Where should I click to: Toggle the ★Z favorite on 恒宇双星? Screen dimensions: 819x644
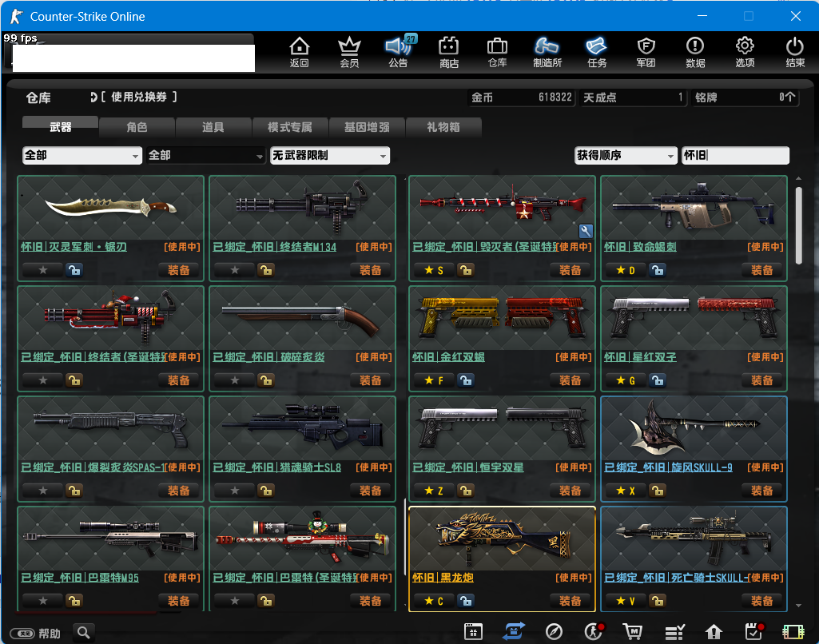(434, 491)
